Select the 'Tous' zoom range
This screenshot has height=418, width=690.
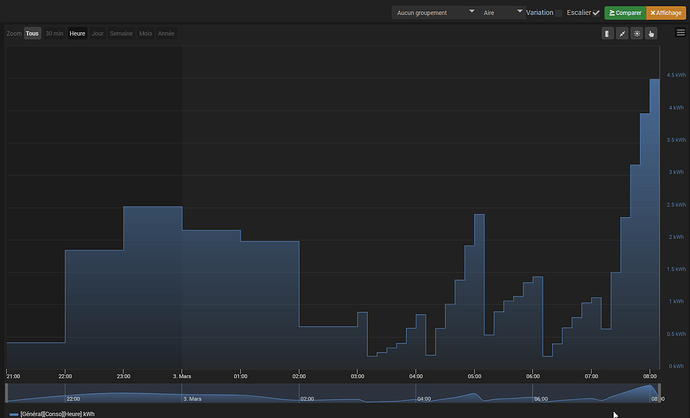tap(32, 33)
